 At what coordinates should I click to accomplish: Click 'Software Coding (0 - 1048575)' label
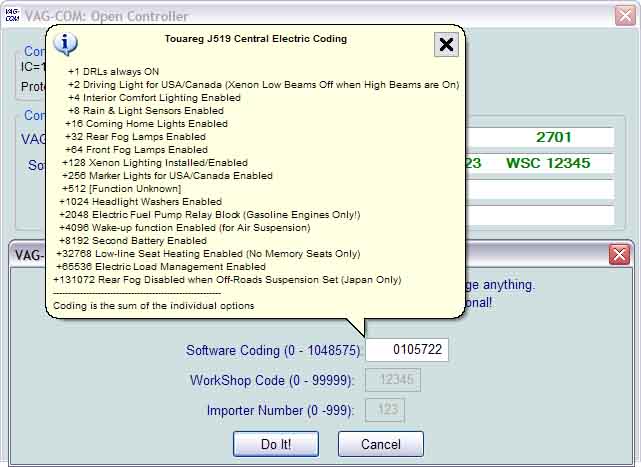273,350
